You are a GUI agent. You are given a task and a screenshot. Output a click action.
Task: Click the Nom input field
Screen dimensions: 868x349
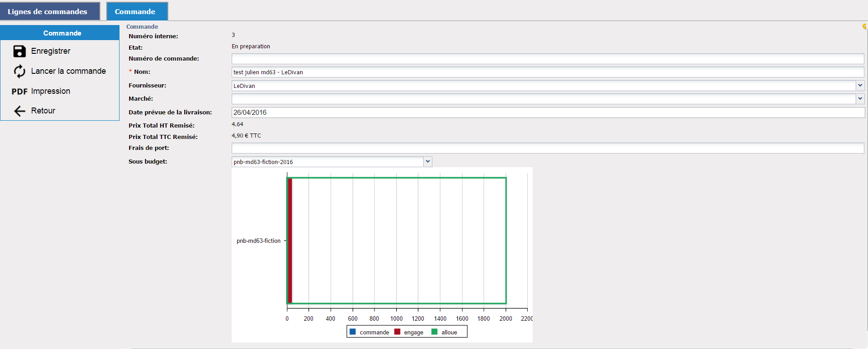548,72
